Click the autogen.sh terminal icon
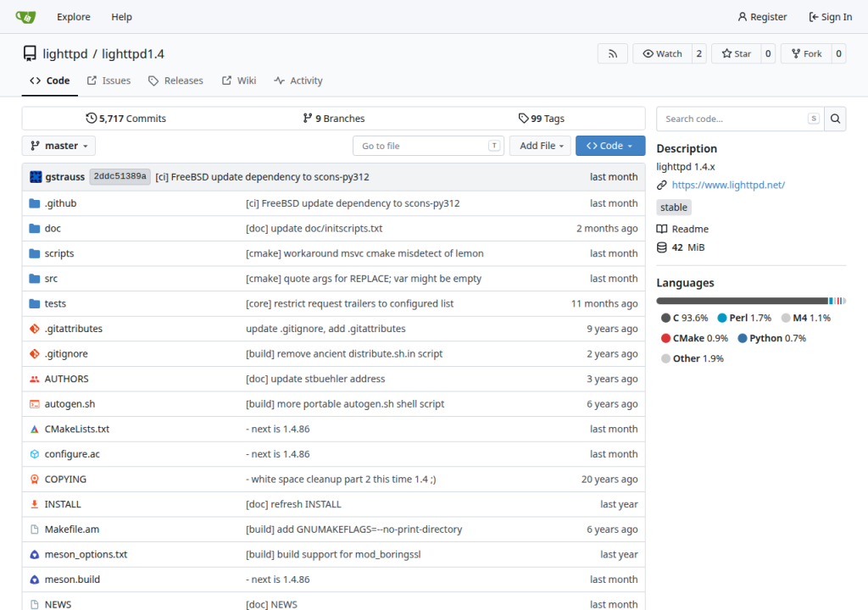The height and width of the screenshot is (610, 868). [34, 404]
